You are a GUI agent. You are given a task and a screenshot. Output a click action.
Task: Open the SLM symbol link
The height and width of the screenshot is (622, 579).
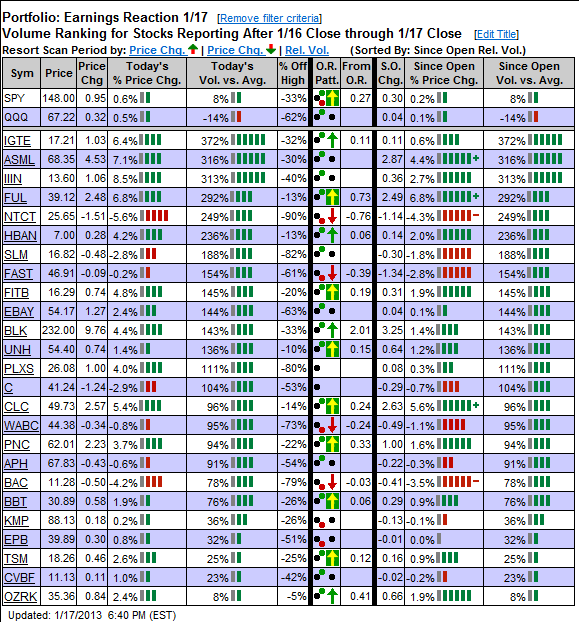click(16, 255)
